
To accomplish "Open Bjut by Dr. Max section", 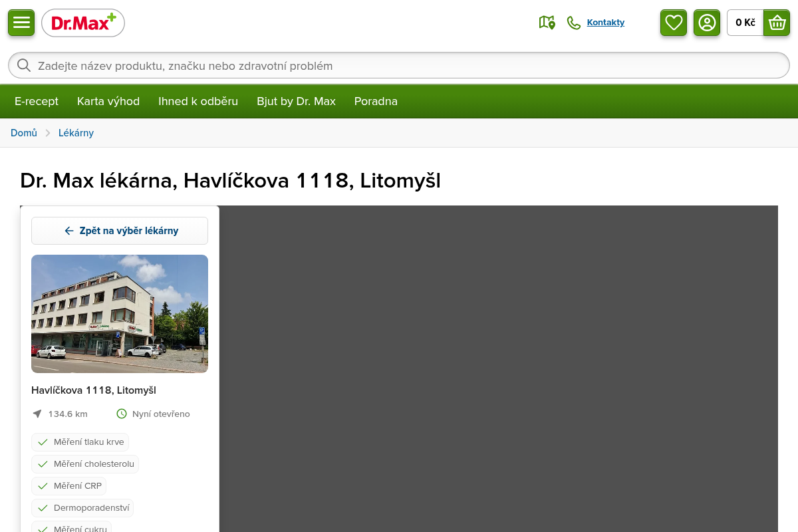I will (x=296, y=101).
